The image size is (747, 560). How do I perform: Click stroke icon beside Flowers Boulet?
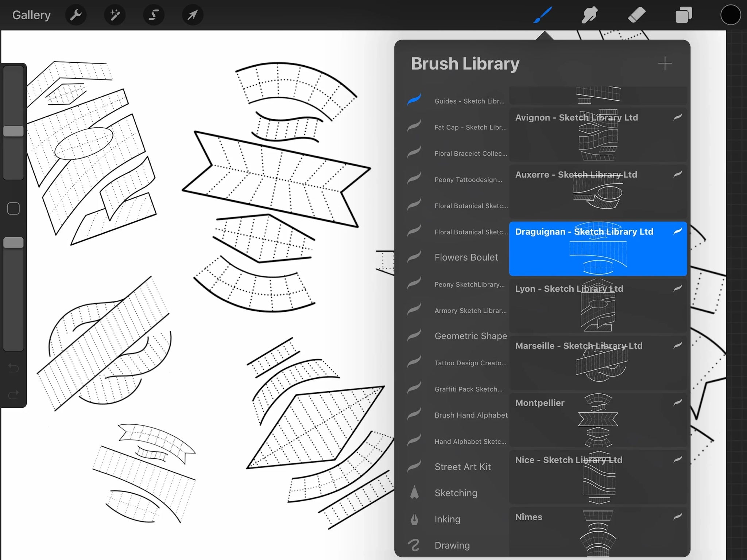coord(414,257)
